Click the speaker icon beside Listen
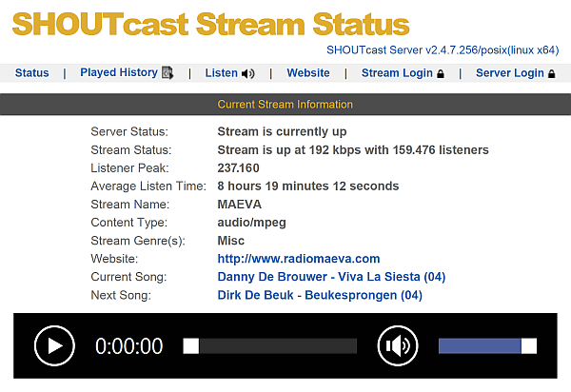 (x=248, y=73)
